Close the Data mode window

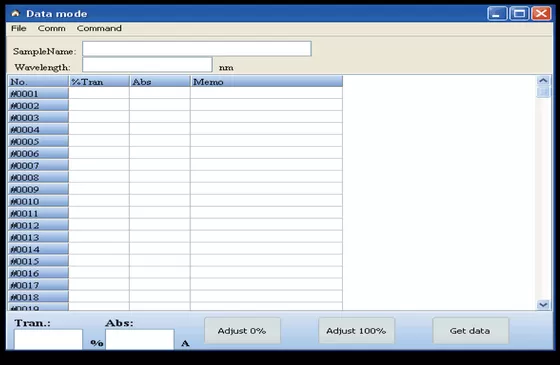tap(541, 14)
